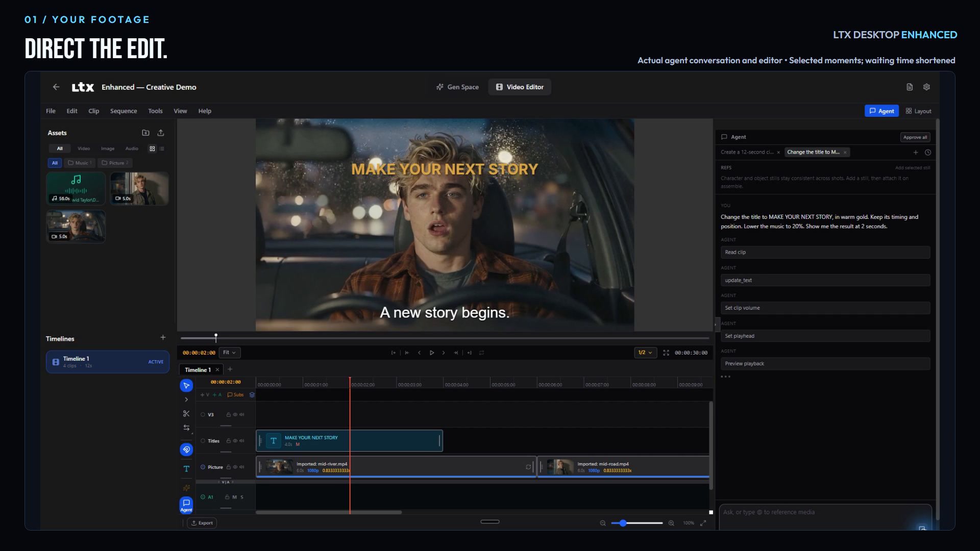Click the Approve all button
This screenshot has height=551, width=980.
click(x=915, y=137)
